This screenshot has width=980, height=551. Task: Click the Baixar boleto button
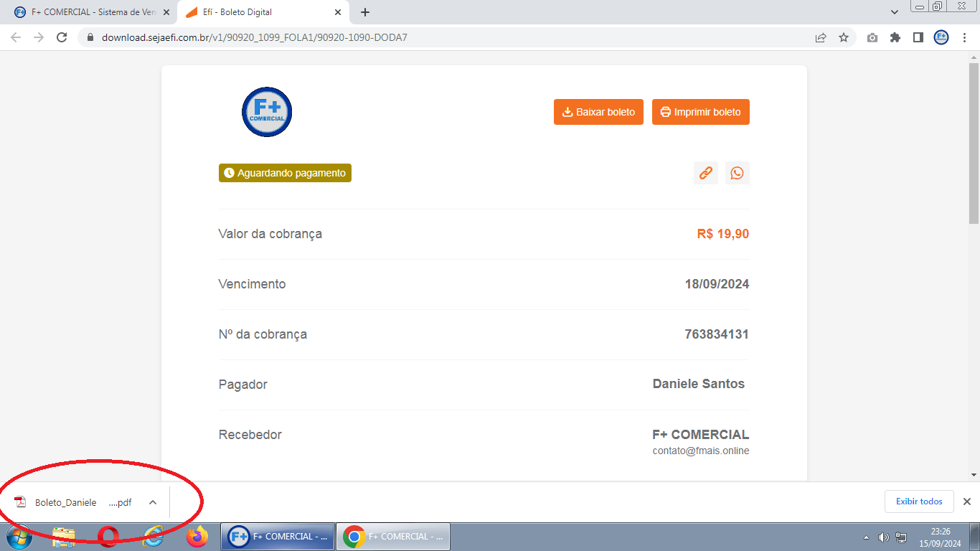(x=598, y=112)
